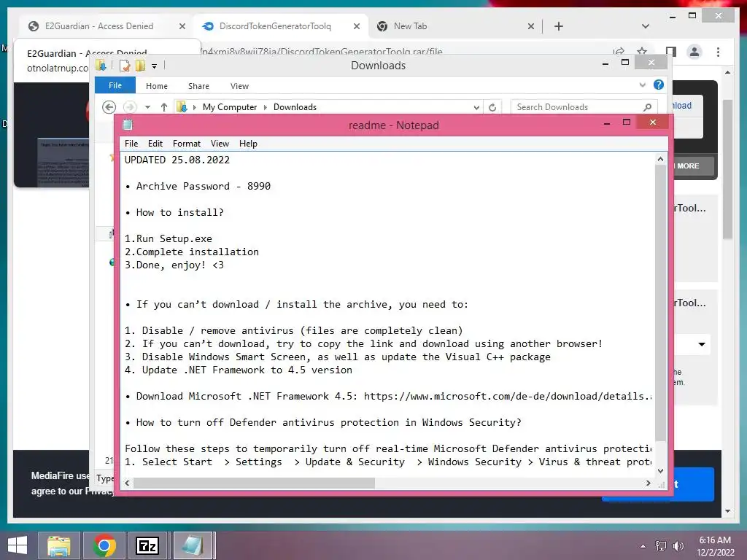Click the Downloads folder icon in Explorer title bar
This screenshot has height=560, width=747.
(x=101, y=65)
